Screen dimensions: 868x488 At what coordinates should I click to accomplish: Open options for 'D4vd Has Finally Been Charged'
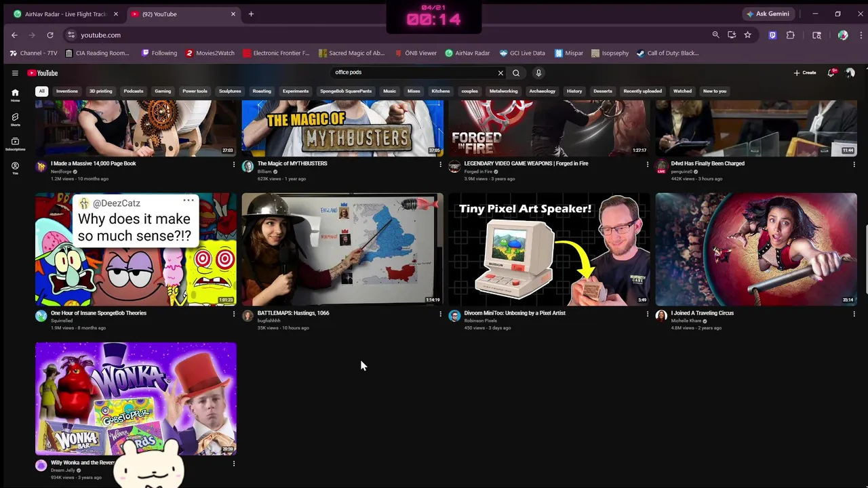(x=854, y=164)
